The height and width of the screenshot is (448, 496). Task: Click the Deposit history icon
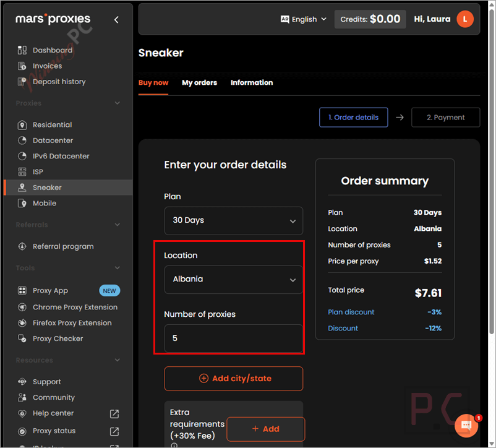click(x=22, y=82)
